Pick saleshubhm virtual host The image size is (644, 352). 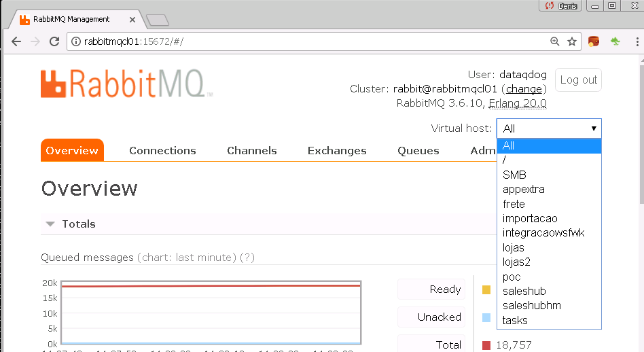tap(549, 306)
